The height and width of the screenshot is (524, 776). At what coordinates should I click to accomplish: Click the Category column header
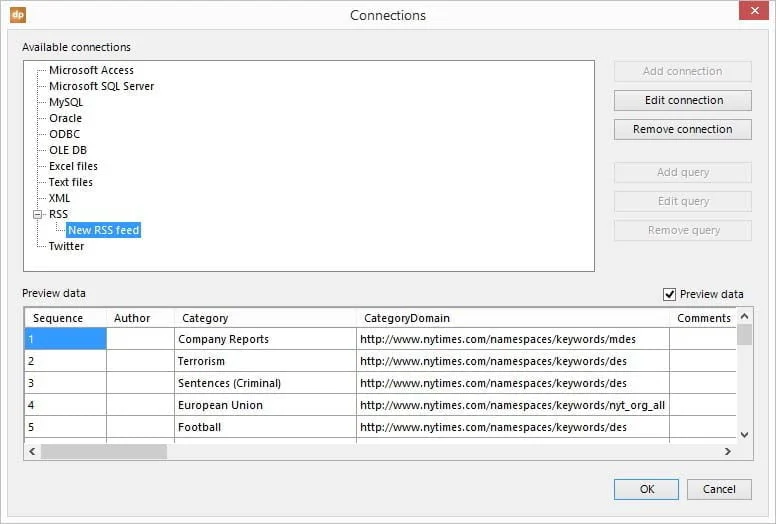[x=265, y=318]
